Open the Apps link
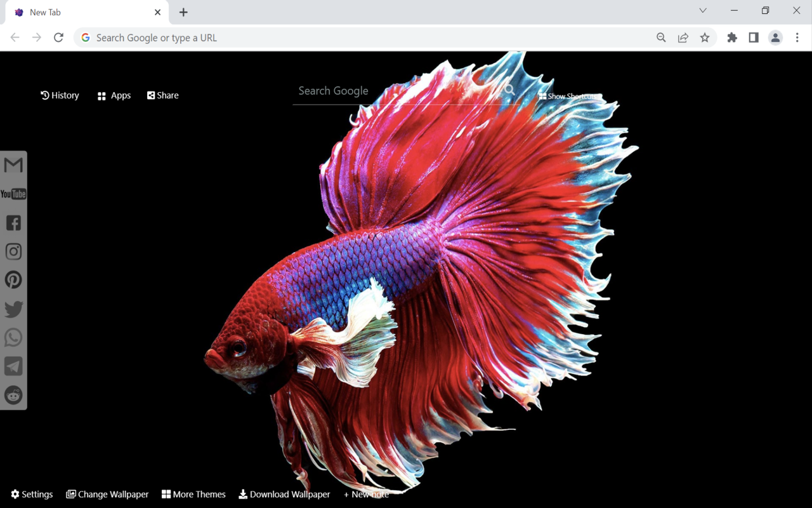This screenshot has height=508, width=812. [114, 96]
